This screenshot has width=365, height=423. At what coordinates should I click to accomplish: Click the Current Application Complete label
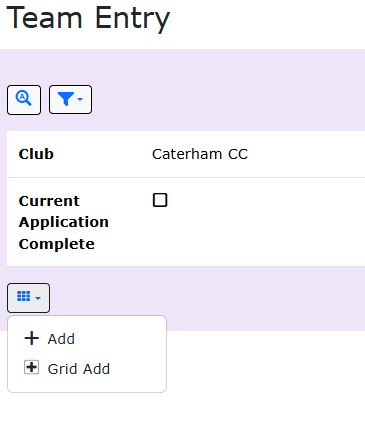tap(64, 222)
